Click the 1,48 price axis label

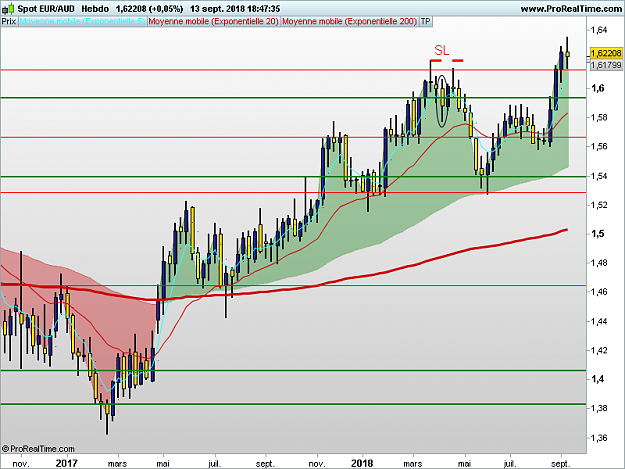[599, 263]
